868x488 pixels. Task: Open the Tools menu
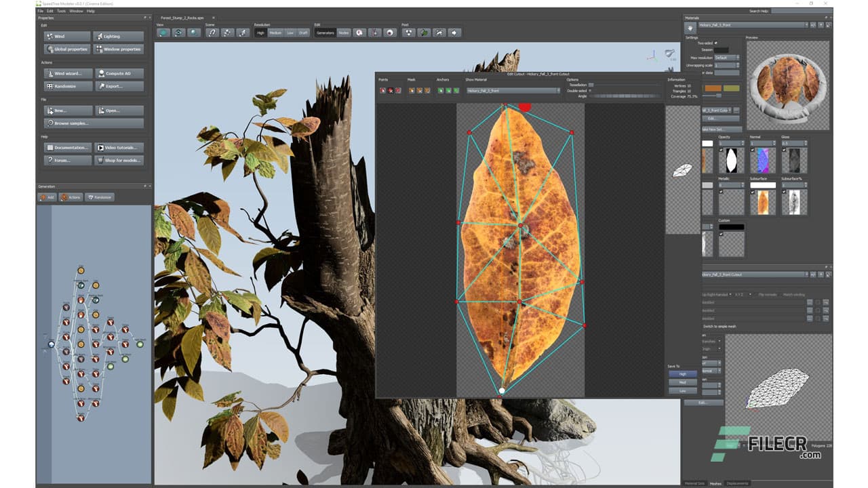(x=62, y=11)
